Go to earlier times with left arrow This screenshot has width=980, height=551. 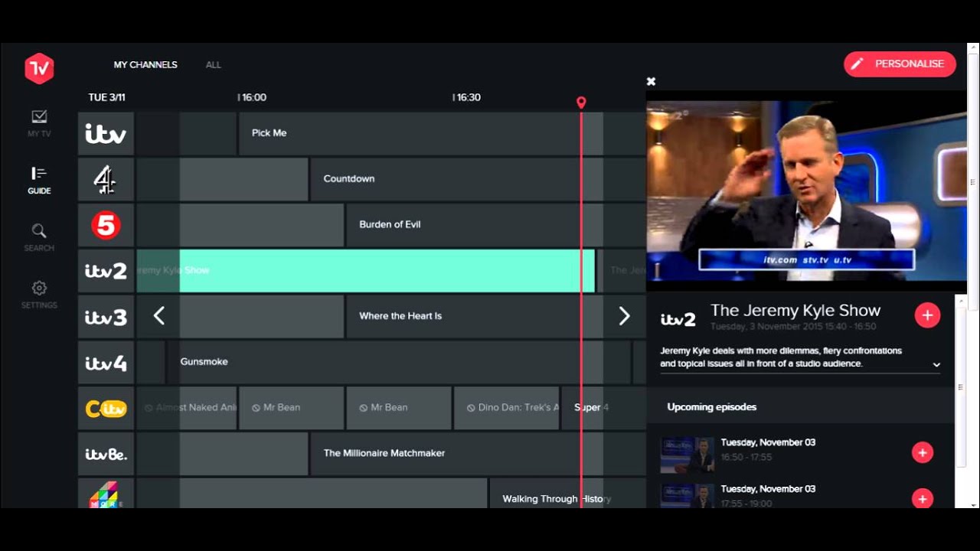coord(158,315)
